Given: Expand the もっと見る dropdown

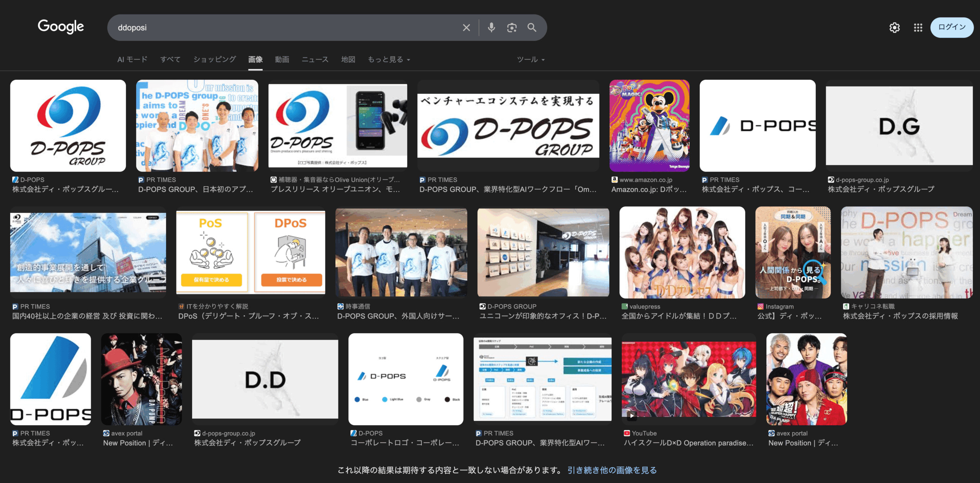Looking at the screenshot, I should pyautogui.click(x=389, y=59).
